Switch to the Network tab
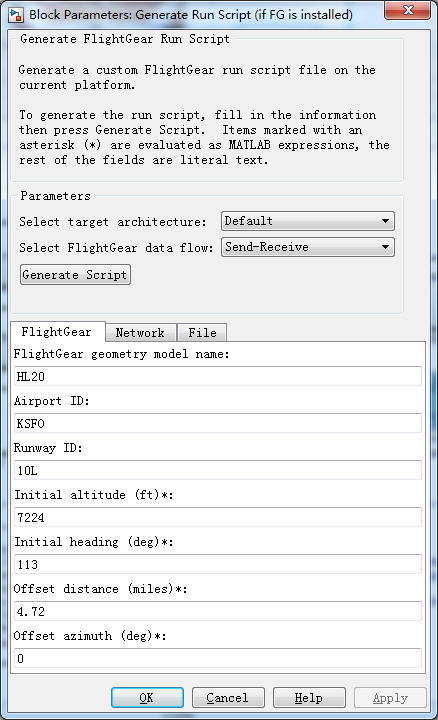The image size is (438, 720). click(140, 332)
